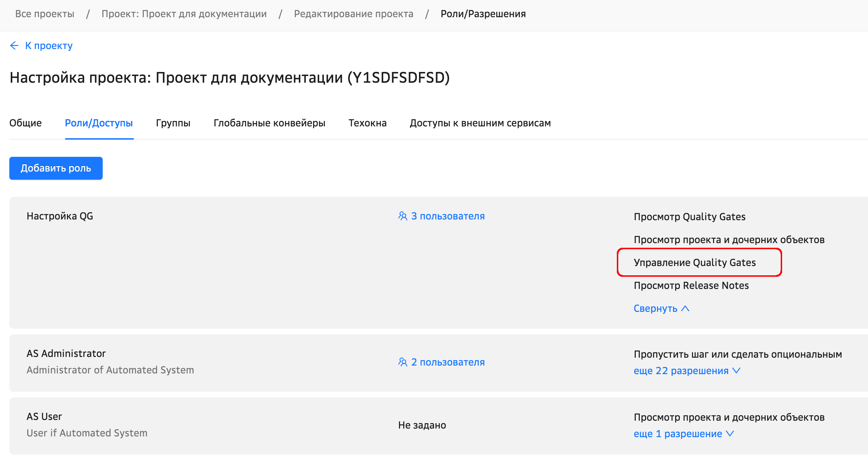
Task: Click highlighted Управление Quality Gates permission
Action: pyautogui.click(x=694, y=263)
